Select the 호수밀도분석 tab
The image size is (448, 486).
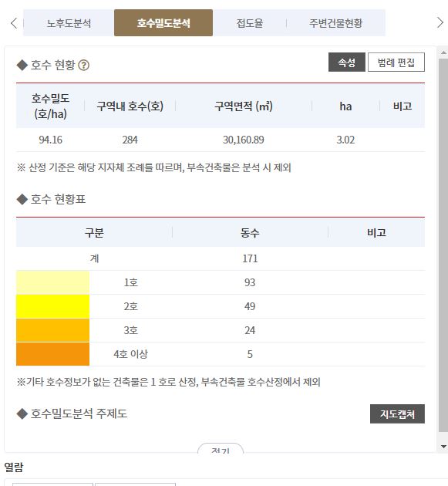[x=163, y=23]
